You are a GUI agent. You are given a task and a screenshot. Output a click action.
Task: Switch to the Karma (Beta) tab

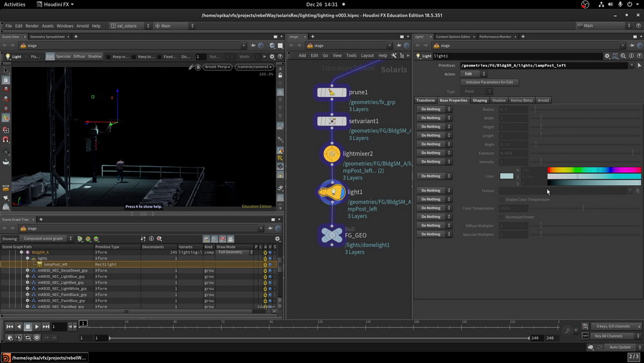(522, 101)
